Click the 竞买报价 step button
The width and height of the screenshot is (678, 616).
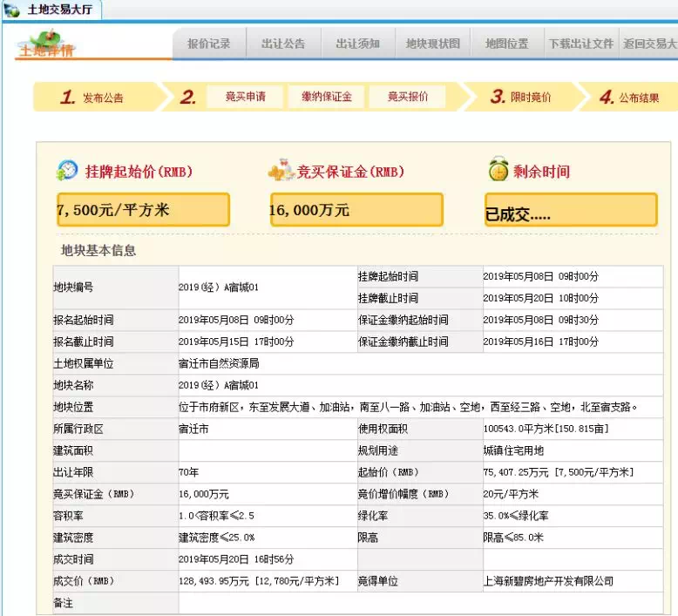408,97
